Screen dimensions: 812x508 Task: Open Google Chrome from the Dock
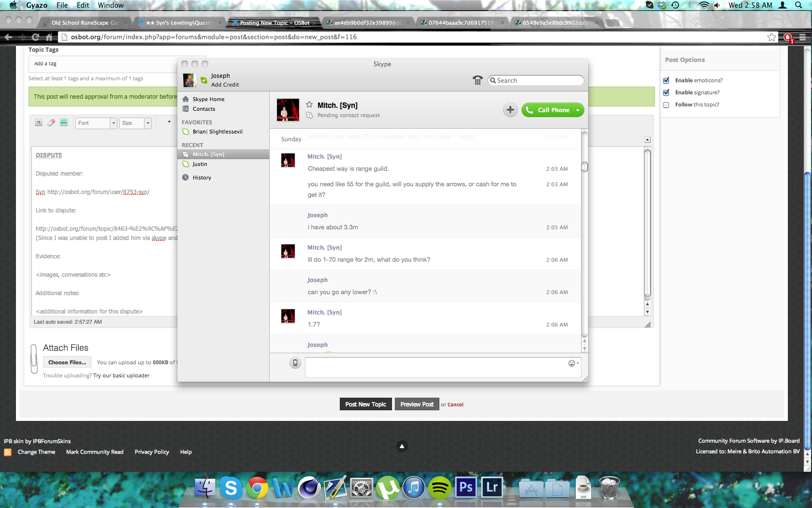pyautogui.click(x=257, y=488)
